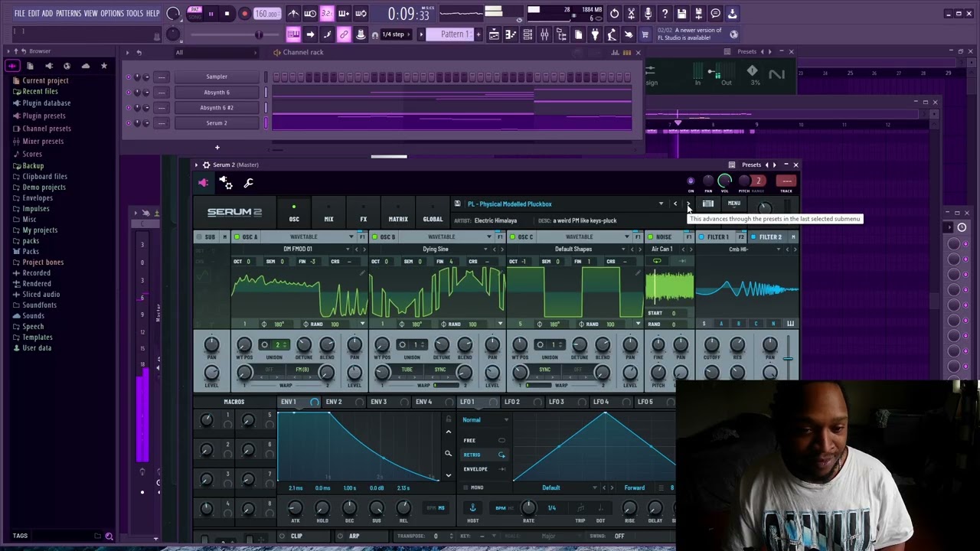The image size is (980, 551).
Task: Toggle the ARP power button
Action: [341, 536]
